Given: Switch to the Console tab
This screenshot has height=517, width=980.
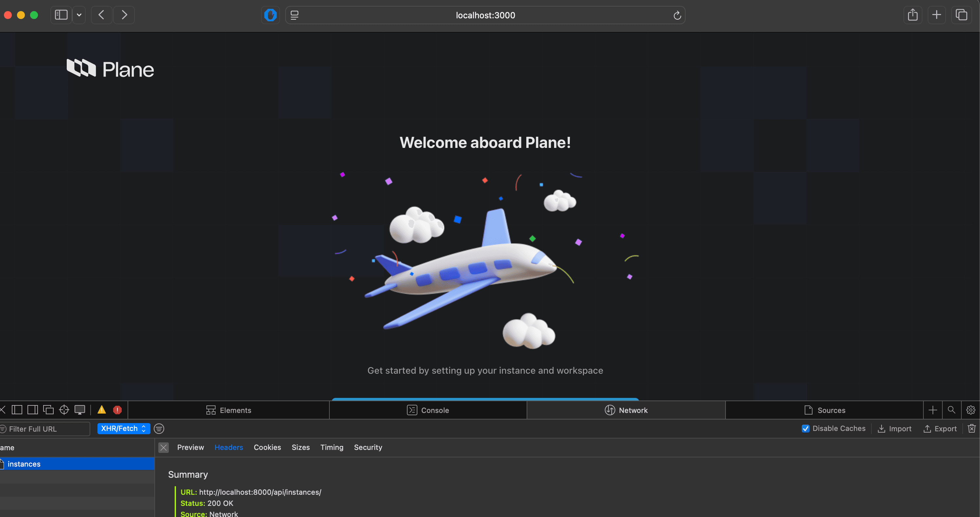Looking at the screenshot, I should [428, 410].
